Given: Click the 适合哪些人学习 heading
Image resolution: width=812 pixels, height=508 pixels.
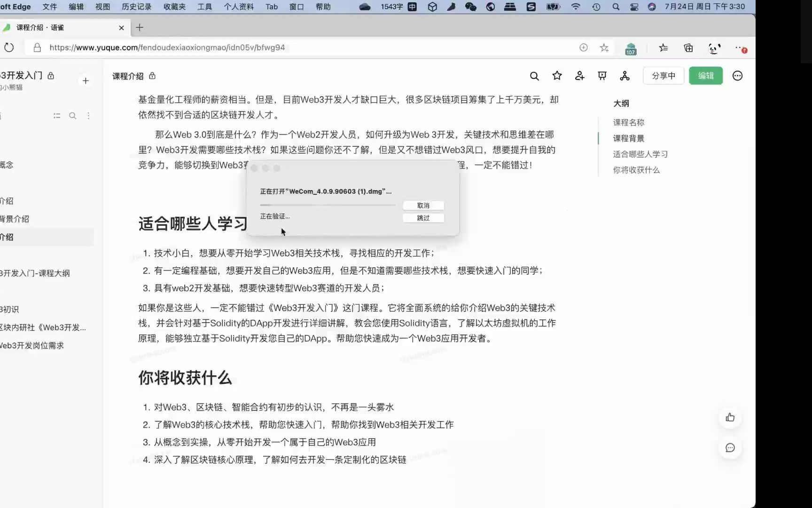Looking at the screenshot, I should pyautogui.click(x=193, y=224).
